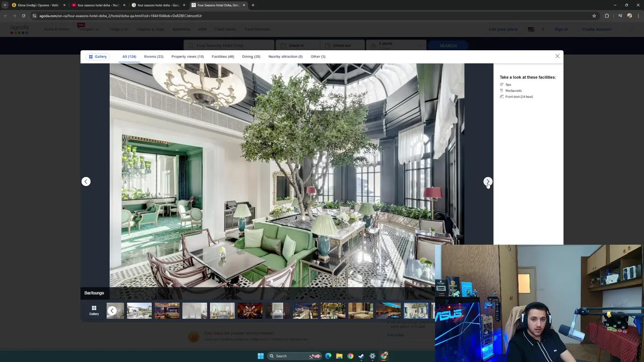This screenshot has height=362, width=644.
Task: Reload the Agoda page
Action: [x=23, y=16]
